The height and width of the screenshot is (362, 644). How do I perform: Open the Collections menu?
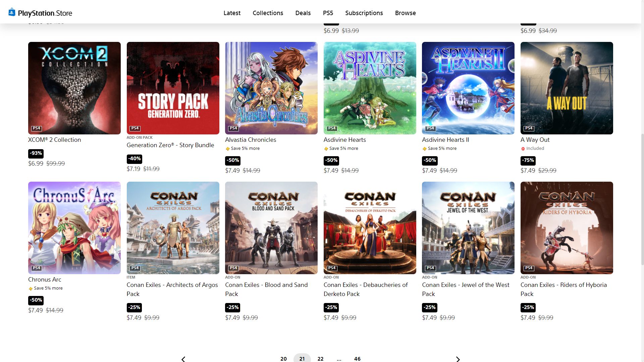[268, 13]
